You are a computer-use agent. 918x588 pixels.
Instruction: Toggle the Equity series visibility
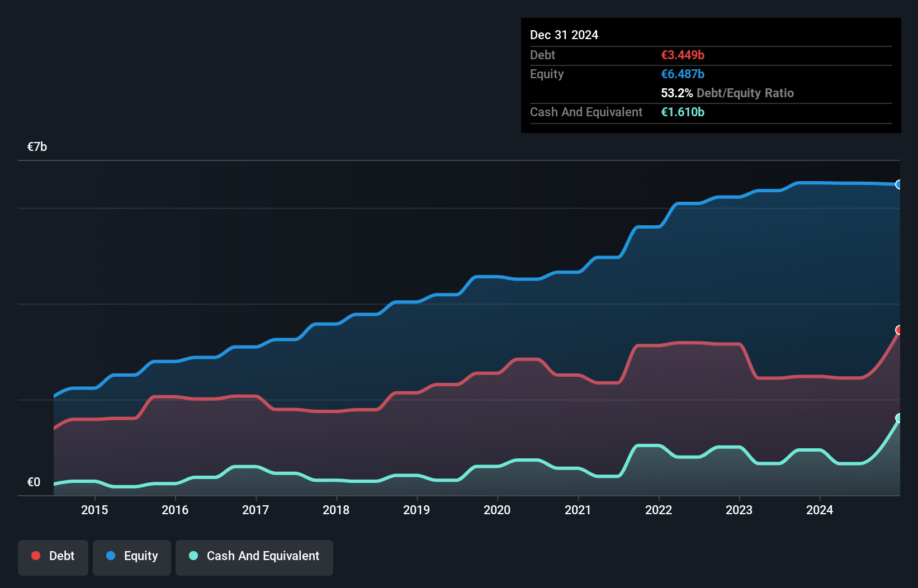pos(131,557)
